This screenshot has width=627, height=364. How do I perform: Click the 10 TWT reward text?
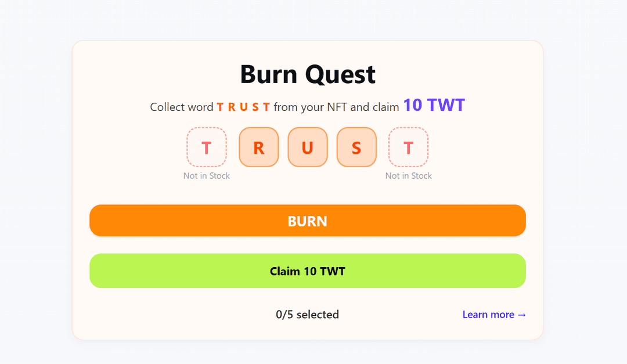(x=435, y=105)
